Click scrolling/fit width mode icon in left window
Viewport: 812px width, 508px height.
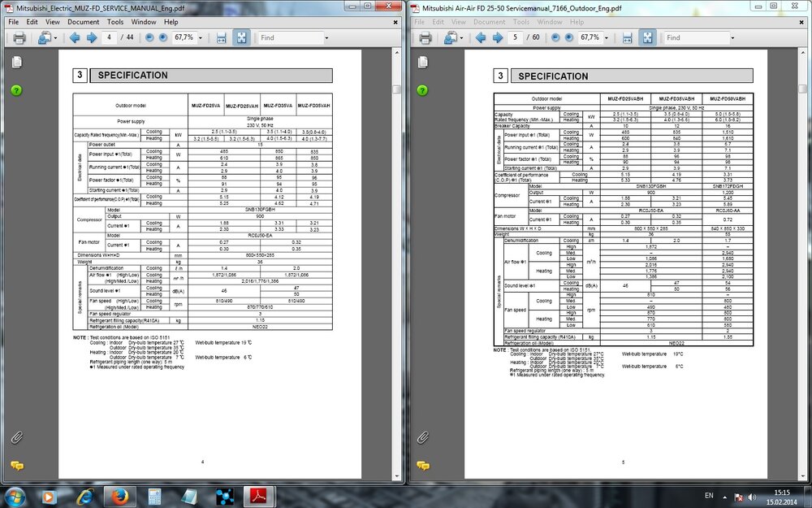[x=221, y=37]
